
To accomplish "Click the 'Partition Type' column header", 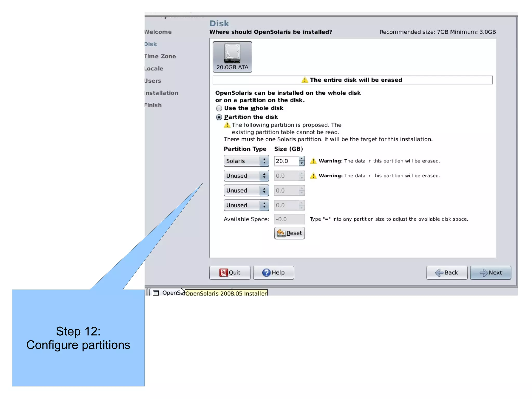I will click(245, 149).
